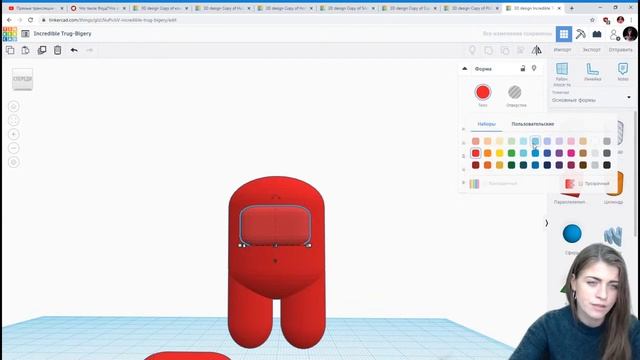Click the Import button

pyautogui.click(x=562, y=50)
